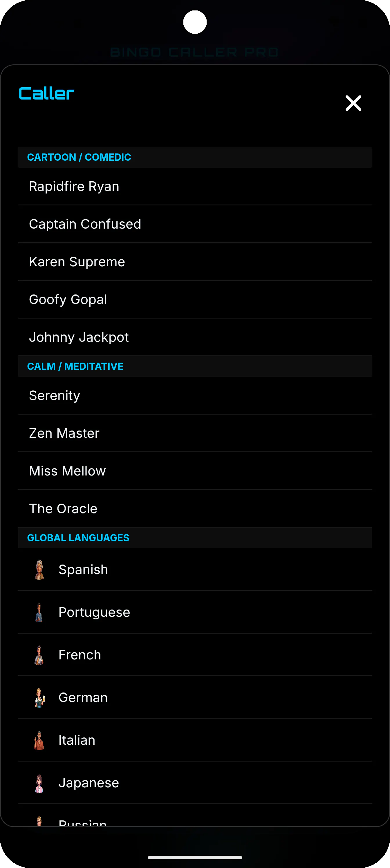
Task: Choose the Captain Confused caller
Action: [x=195, y=224]
